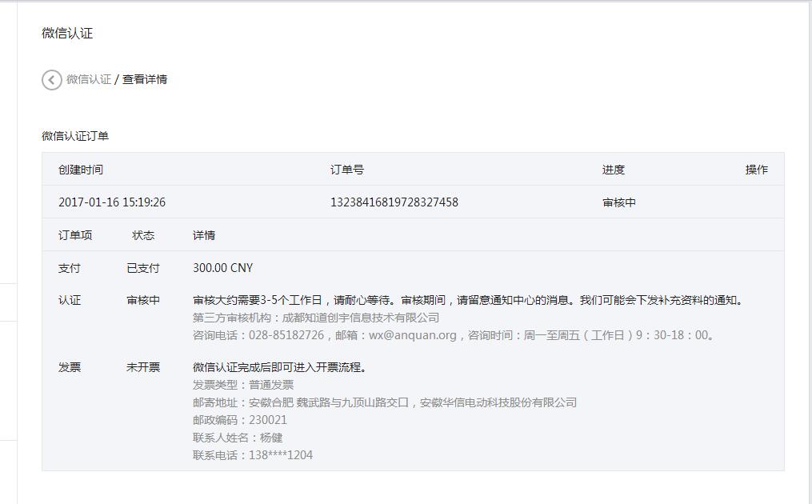
Task: Click the 发票类型：普通发票 line
Action: click(243, 385)
